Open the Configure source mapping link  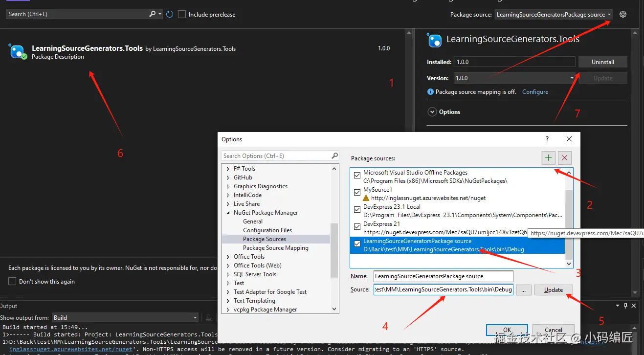pyautogui.click(x=535, y=92)
